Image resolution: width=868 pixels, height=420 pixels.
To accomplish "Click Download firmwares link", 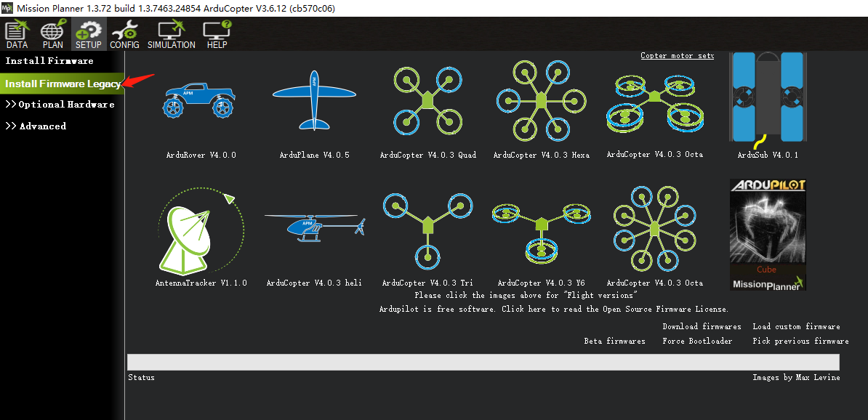I will pos(702,326).
